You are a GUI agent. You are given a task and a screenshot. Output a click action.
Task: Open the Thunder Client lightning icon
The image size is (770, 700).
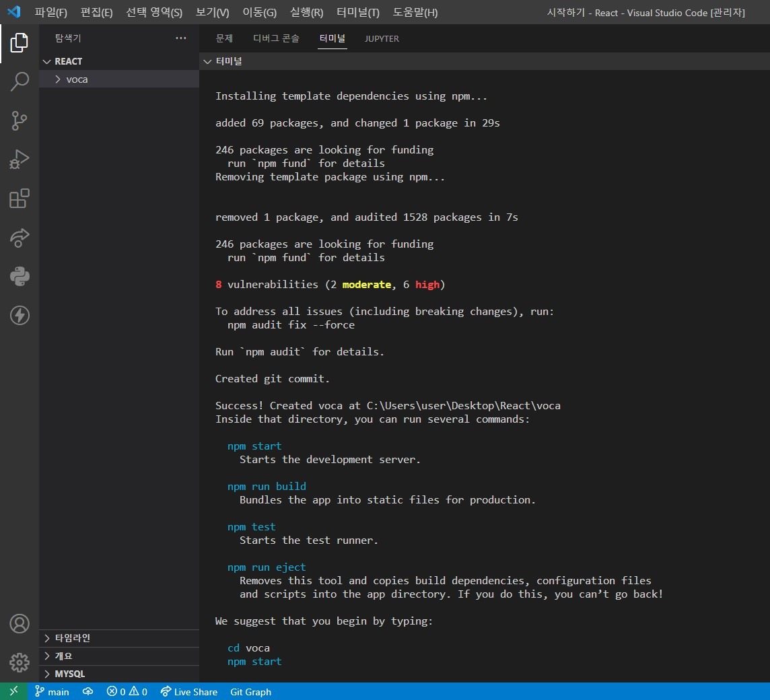tap(19, 316)
